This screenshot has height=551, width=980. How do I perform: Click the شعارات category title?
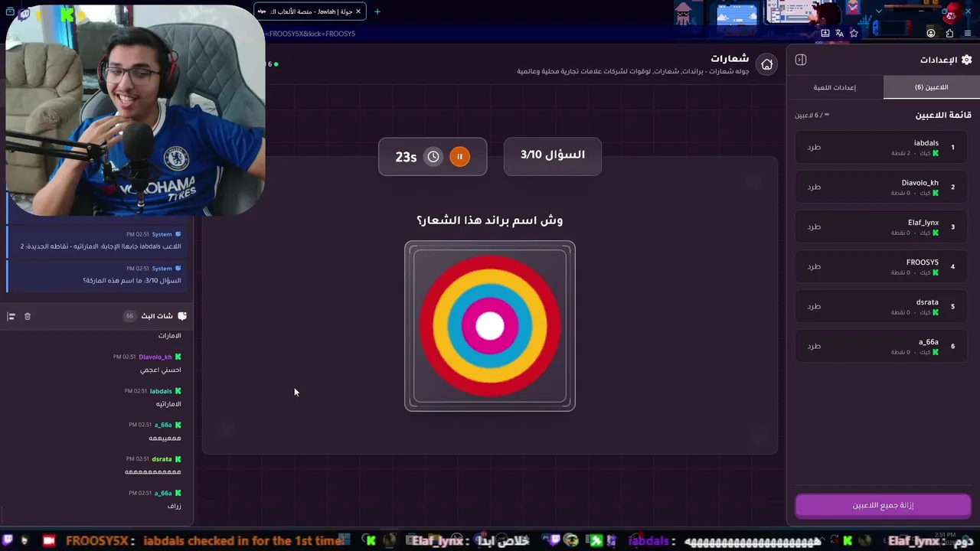tap(730, 58)
